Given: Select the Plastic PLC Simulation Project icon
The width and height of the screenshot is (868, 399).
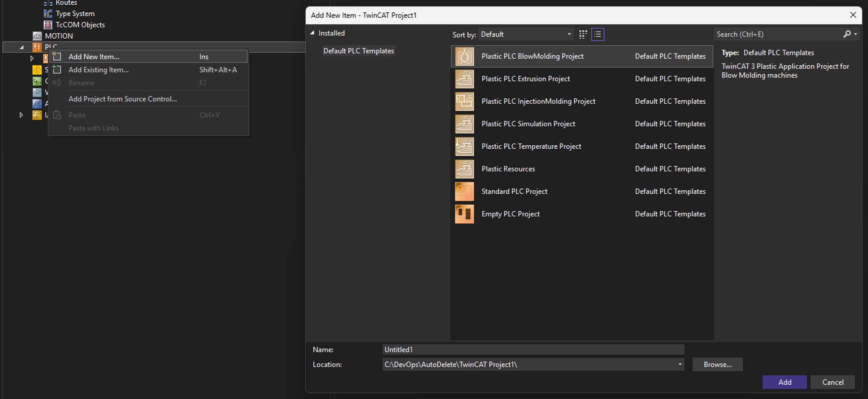Looking at the screenshot, I should pos(464,124).
